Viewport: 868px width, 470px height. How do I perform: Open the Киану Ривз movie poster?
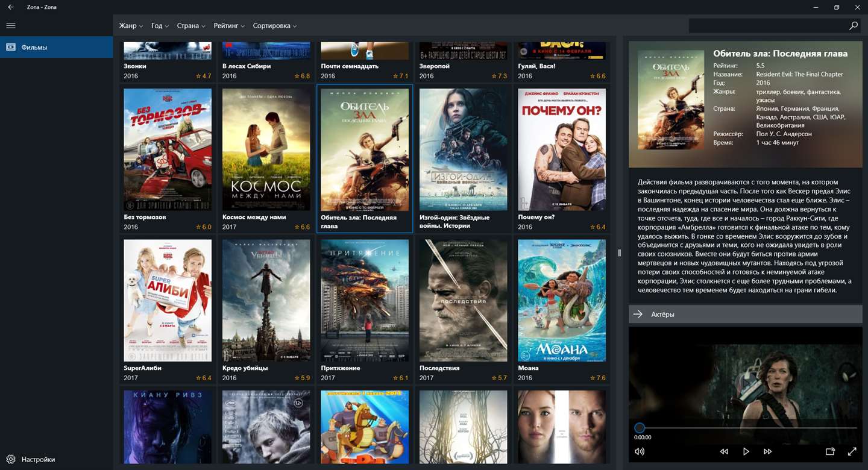point(168,427)
